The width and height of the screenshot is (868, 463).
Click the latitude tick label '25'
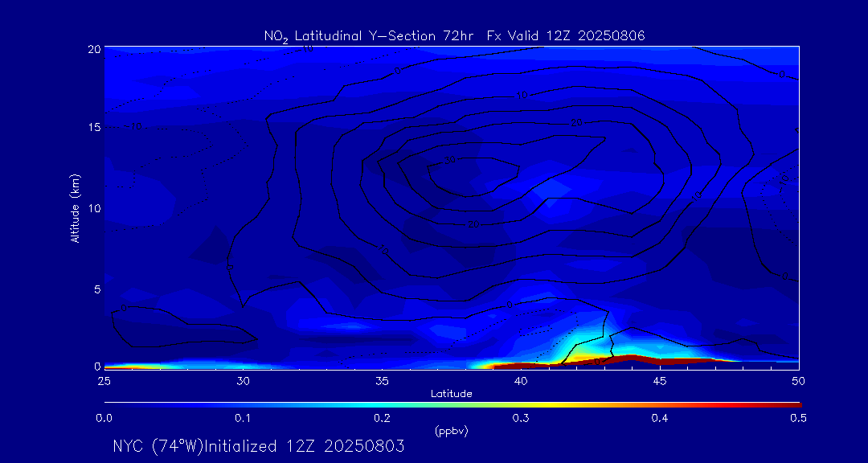(104, 381)
